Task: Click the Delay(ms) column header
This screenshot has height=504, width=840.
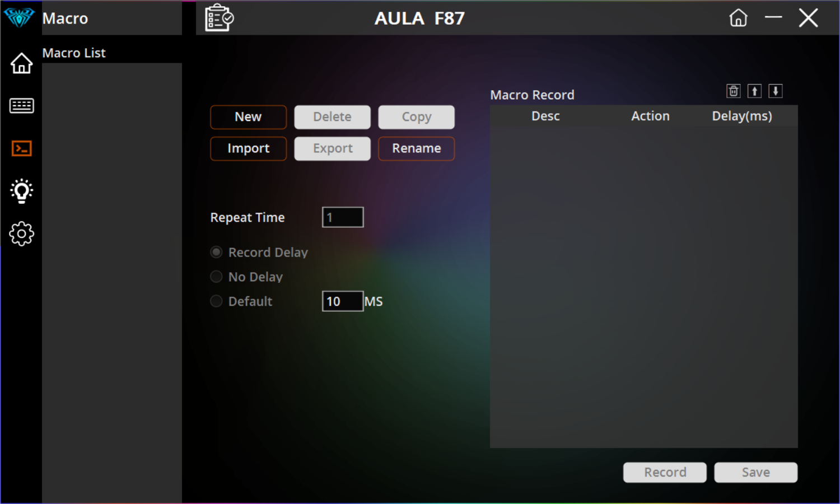Action: click(742, 116)
